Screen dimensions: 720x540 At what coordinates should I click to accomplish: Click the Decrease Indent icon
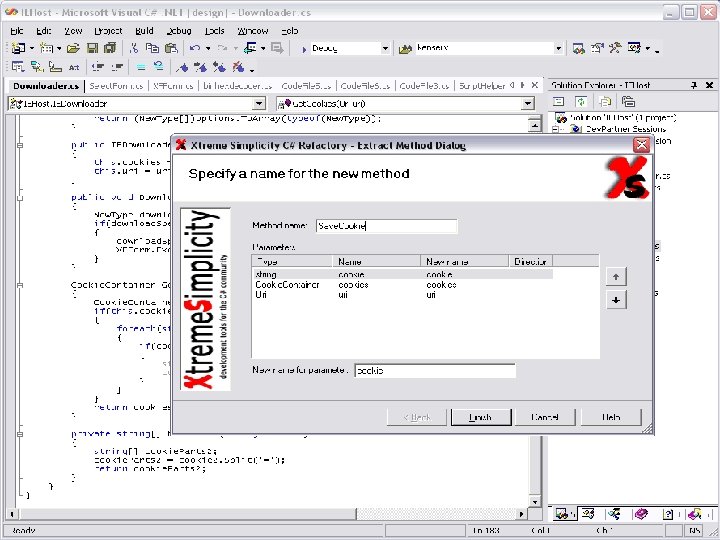98,67
